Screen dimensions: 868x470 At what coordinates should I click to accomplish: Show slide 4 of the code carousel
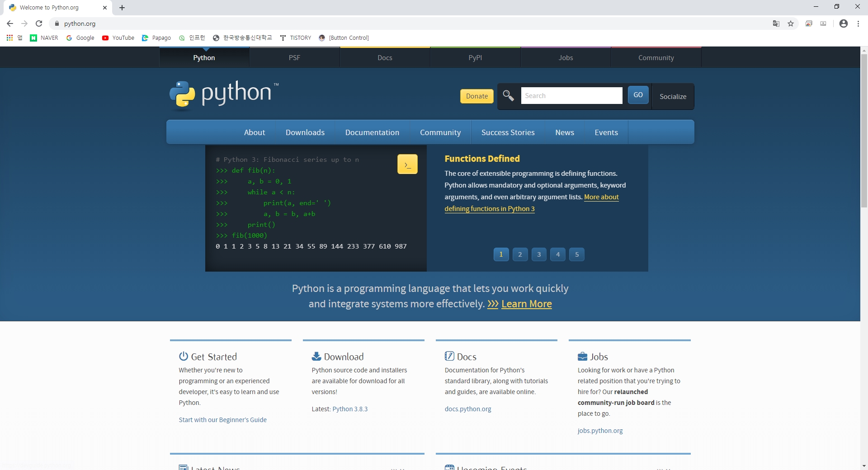(x=558, y=254)
